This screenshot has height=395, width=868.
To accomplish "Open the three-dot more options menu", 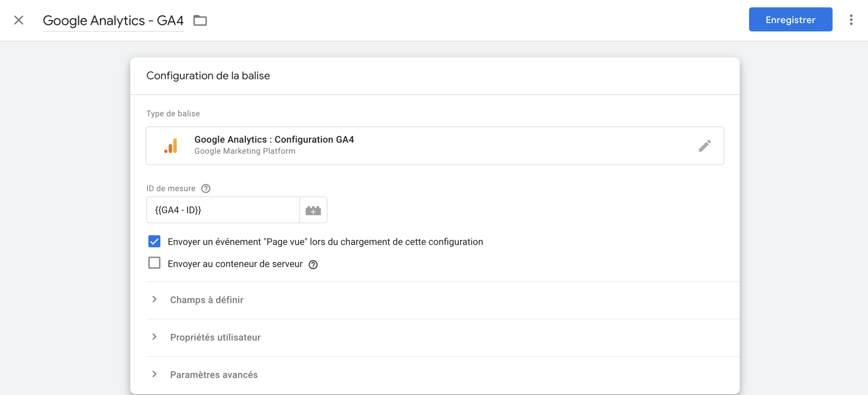I will tap(851, 20).
